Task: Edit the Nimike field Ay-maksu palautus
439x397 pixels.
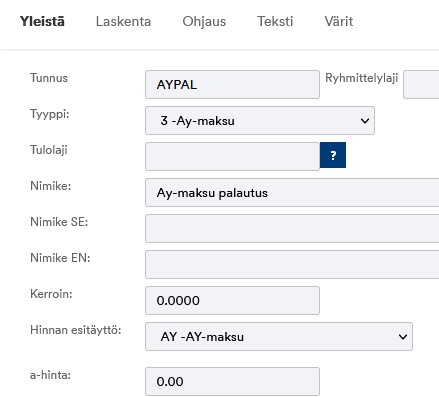Action: coord(292,193)
